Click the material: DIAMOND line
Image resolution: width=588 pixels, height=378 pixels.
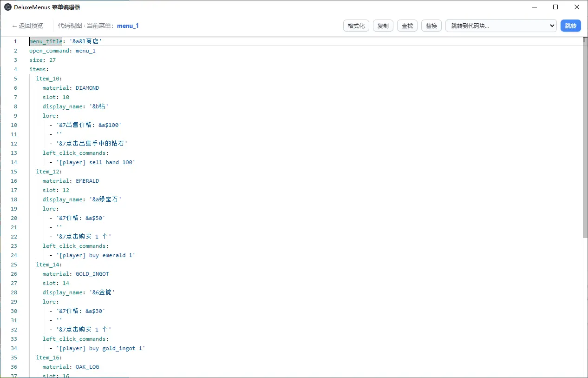71,88
